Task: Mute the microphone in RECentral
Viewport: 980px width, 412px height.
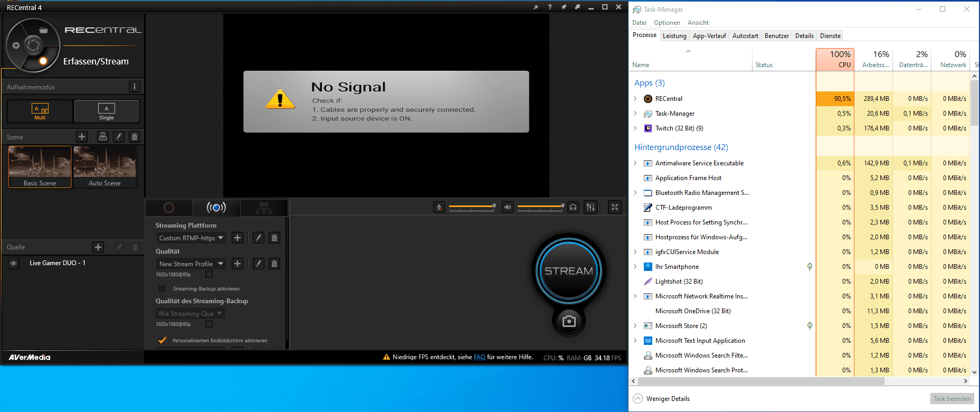Action: 439,207
